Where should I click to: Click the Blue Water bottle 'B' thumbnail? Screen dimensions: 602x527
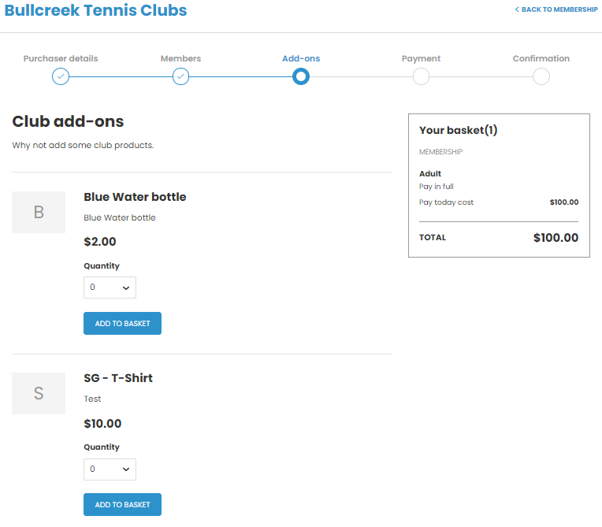[39, 212]
